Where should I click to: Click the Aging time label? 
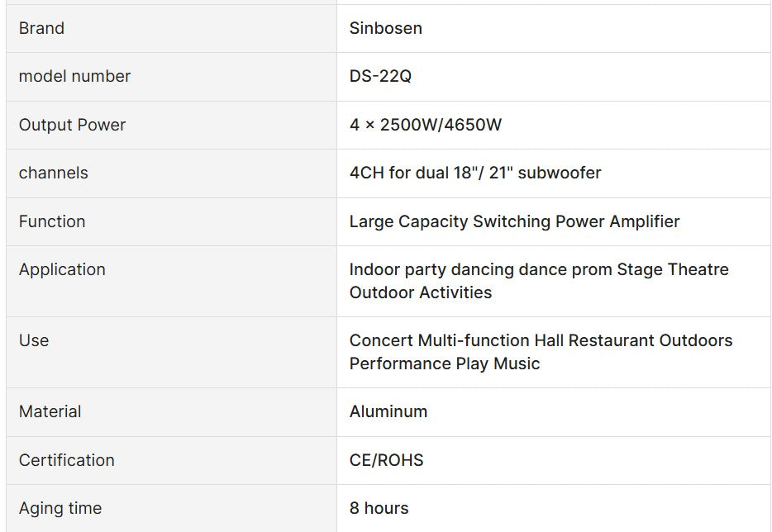pyautogui.click(x=60, y=508)
